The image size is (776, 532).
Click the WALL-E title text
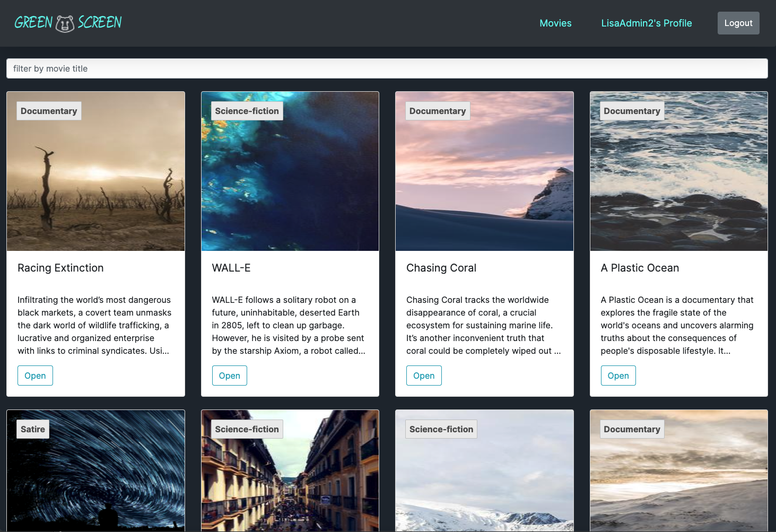[231, 268]
